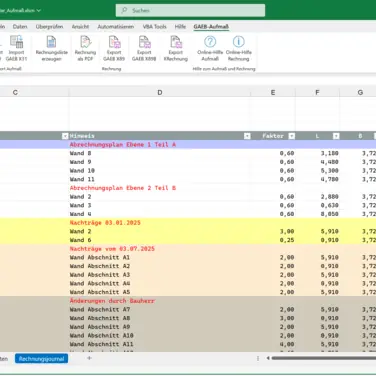376x376 pixels.
Task: Select 'Wand Abschnitt A8' cell
Action: tap(160, 318)
